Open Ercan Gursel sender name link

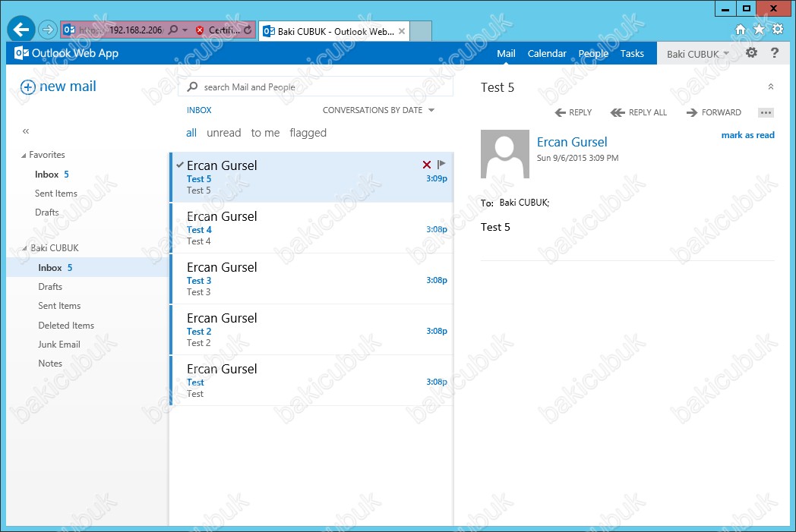tap(572, 142)
